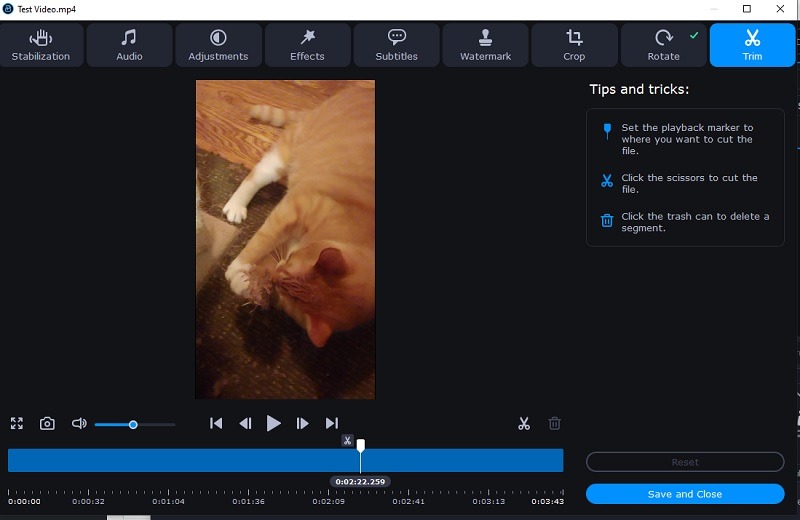Click the trash can icon in Tips panel
The height and width of the screenshot is (520, 800).
(x=607, y=220)
